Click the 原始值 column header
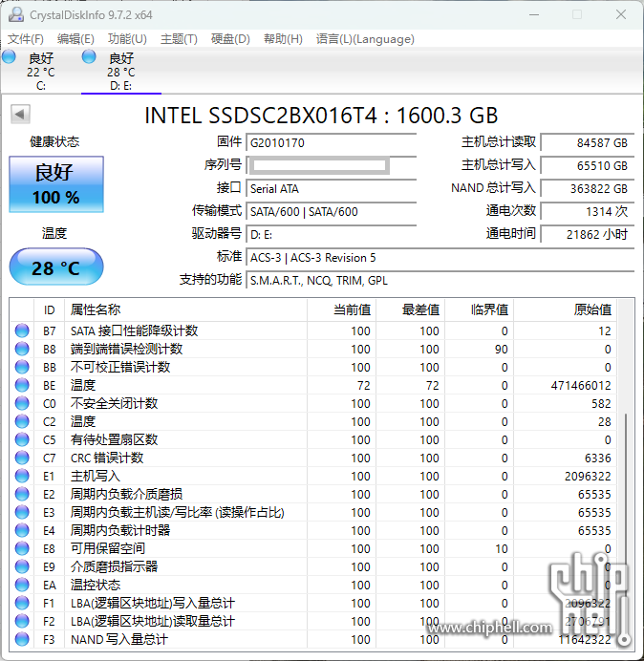The image size is (644, 661). point(591,309)
